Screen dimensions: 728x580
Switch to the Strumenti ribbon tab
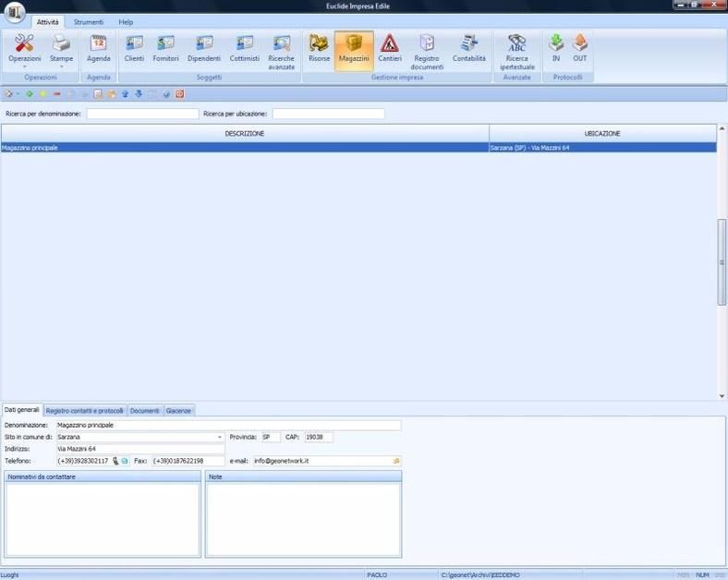tap(89, 21)
